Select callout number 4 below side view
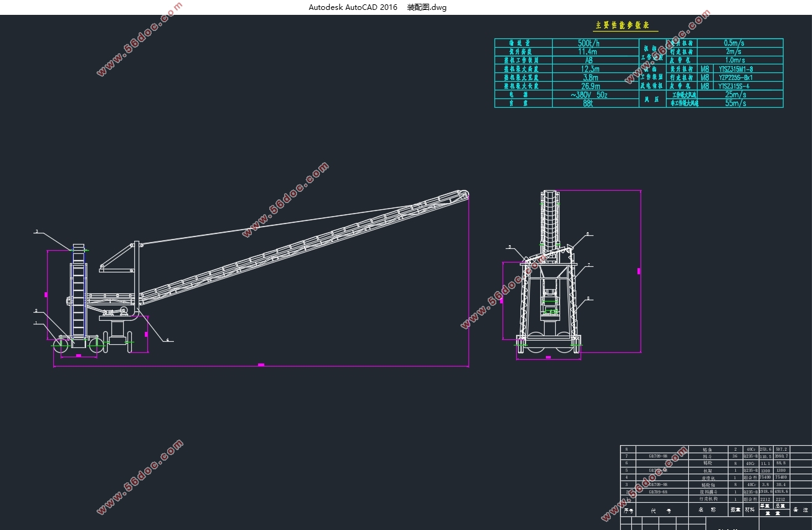The height and width of the screenshot is (530, 812). click(166, 340)
